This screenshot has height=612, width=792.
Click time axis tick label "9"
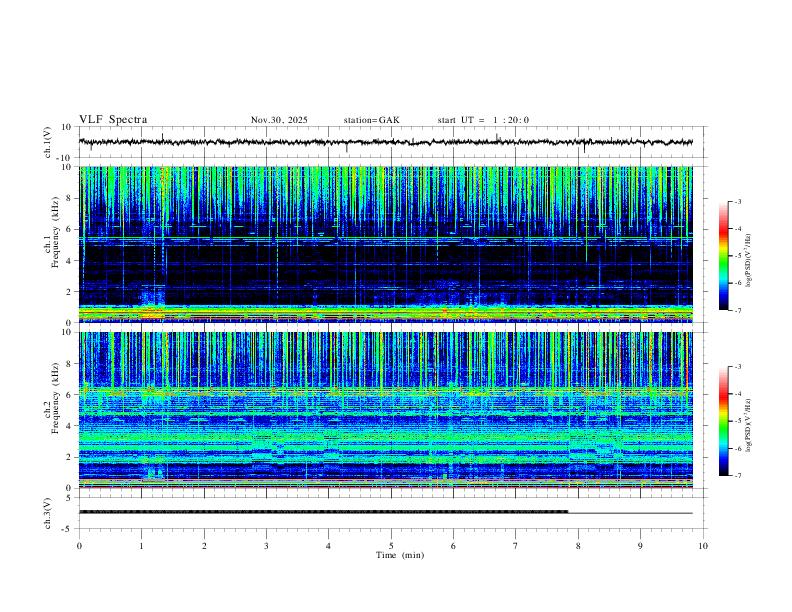coord(640,546)
